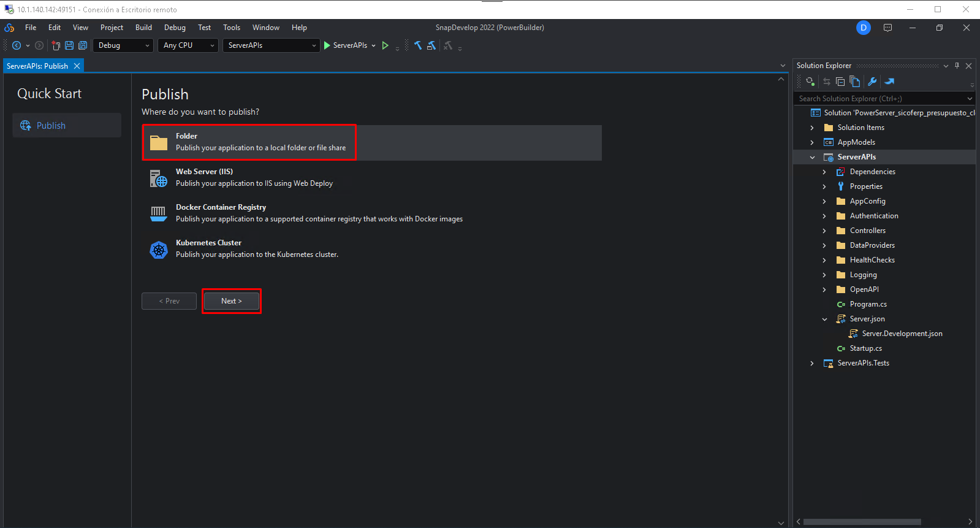980x528 pixels.
Task: Click Show All Files icon in Solution Explorer
Action: click(855, 82)
